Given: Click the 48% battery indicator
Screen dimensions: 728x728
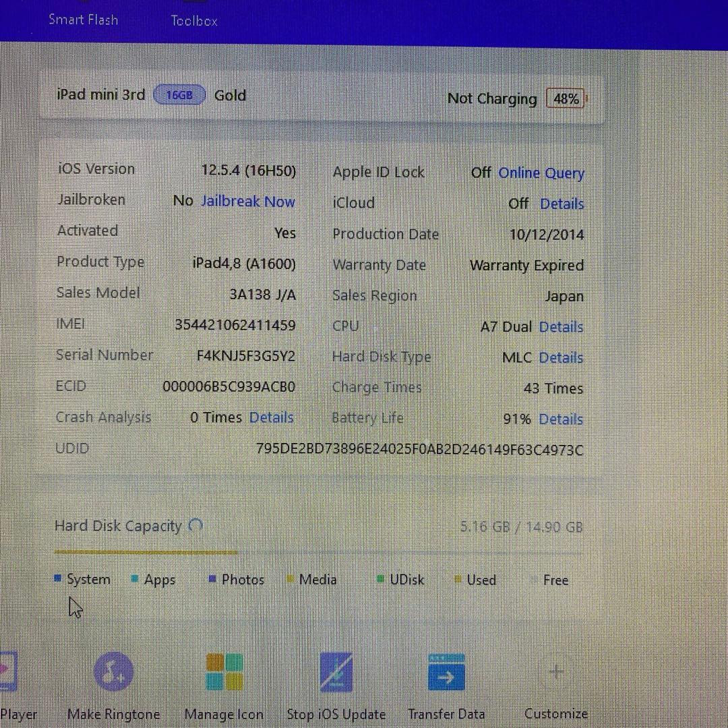Looking at the screenshot, I should (x=565, y=98).
